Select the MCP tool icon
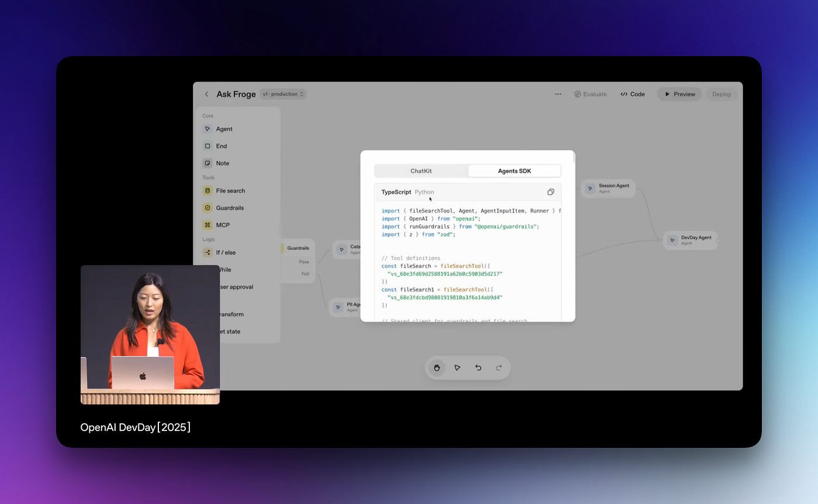The width and height of the screenshot is (818, 504). pyautogui.click(x=207, y=225)
